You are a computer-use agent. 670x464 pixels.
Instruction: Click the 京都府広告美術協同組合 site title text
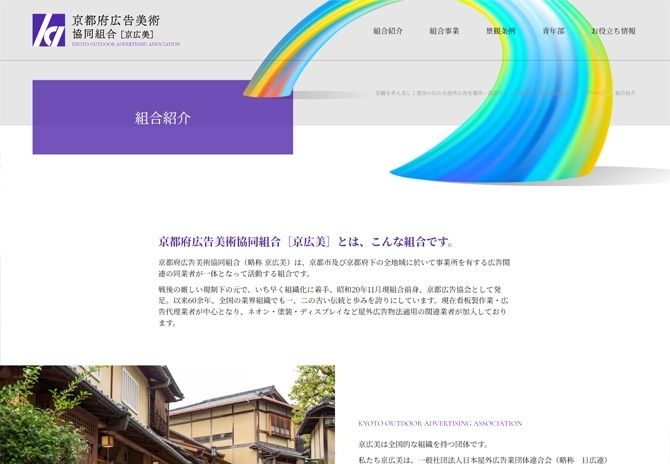pyautogui.click(x=115, y=26)
